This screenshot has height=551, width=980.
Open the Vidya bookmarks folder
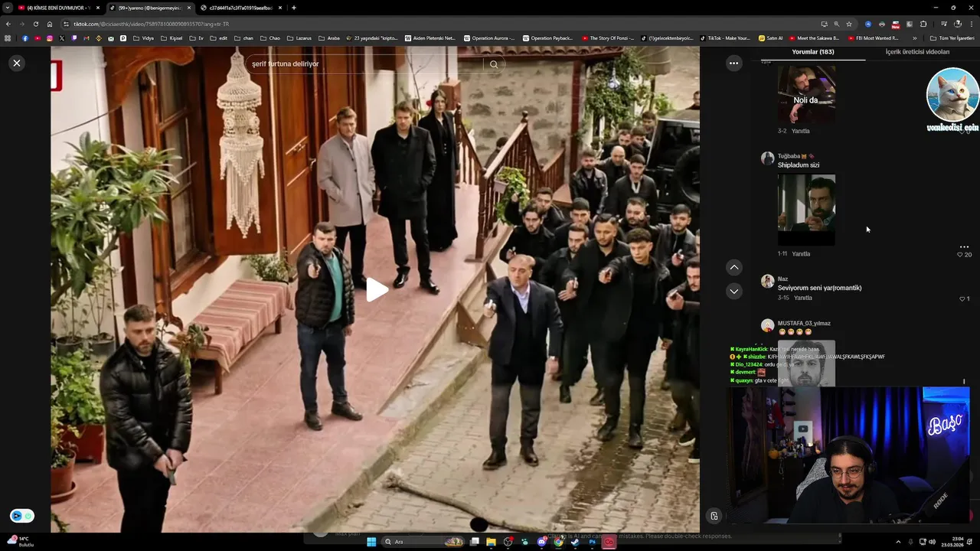(x=143, y=38)
